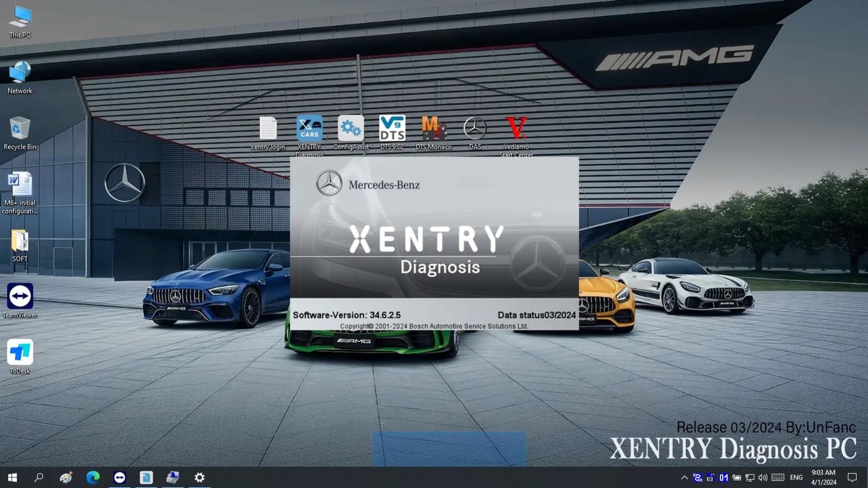Launch Microsoft Edge from taskbar
The width and height of the screenshot is (868, 488).
pyautogui.click(x=93, y=478)
